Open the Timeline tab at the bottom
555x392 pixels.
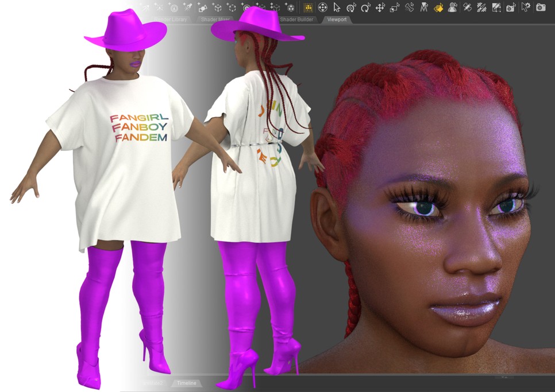click(188, 383)
